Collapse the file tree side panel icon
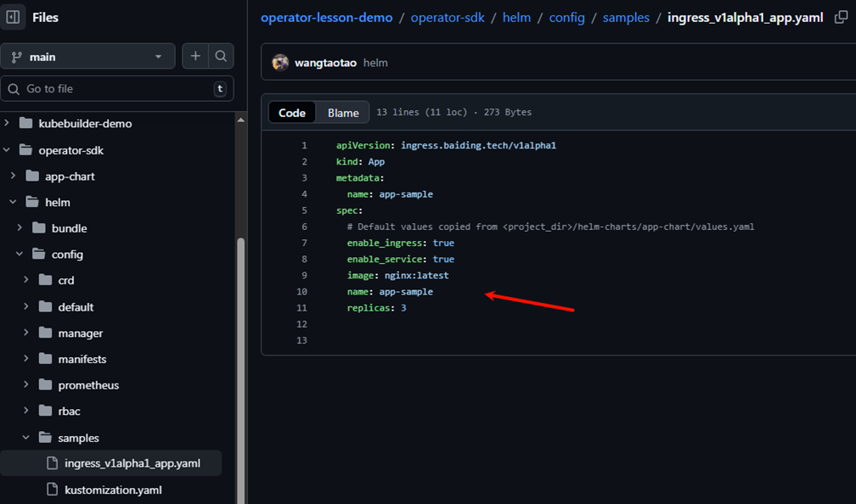The image size is (856, 504). 13,17
